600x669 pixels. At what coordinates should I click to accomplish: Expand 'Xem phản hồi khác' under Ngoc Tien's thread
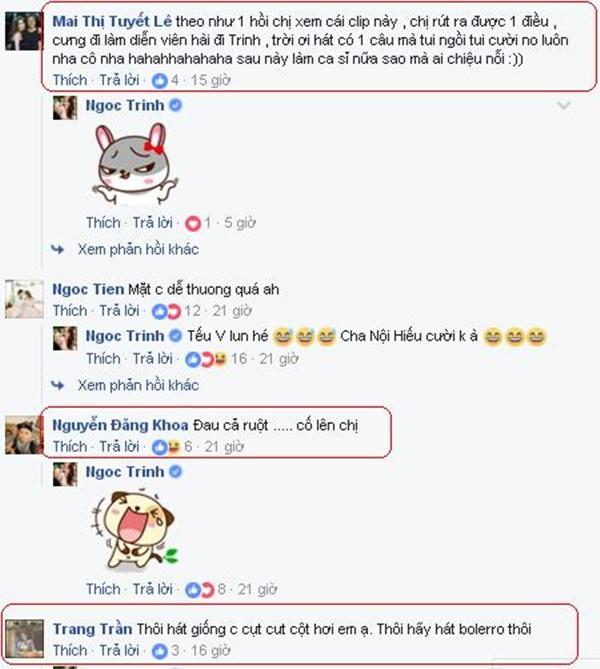[138, 385]
